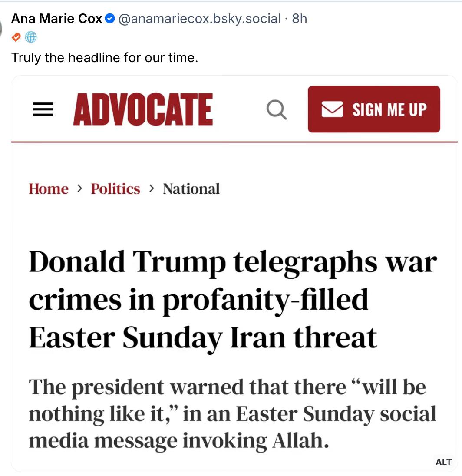
Task: Click the ADVOCATE logo
Action: click(143, 109)
